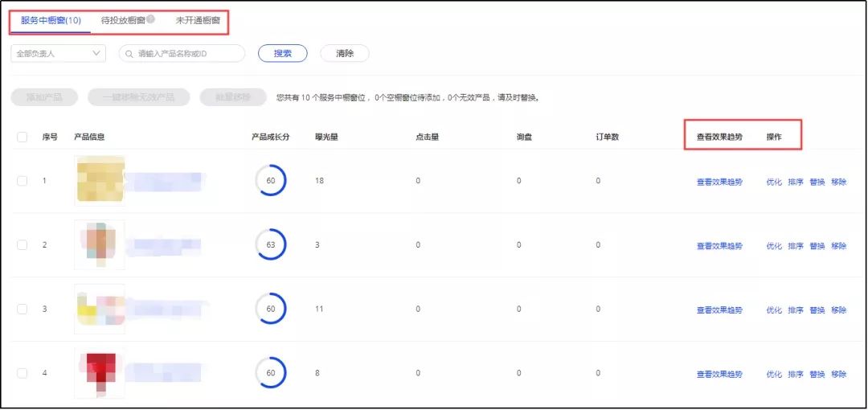Screen dimensions: 868x410
Task: Click 移除 for row 3
Action: point(838,310)
